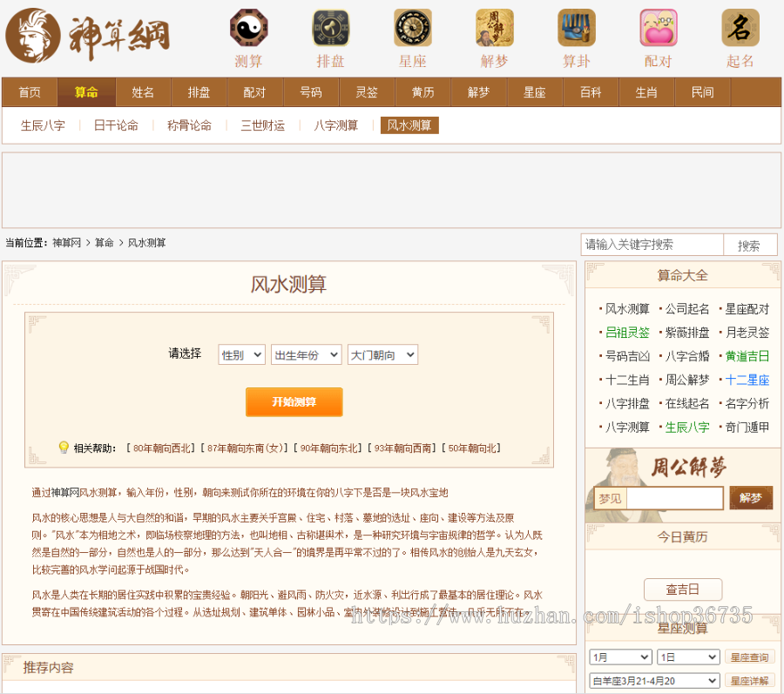Viewport: 784px width, 694px height.
Task: Click the keyword search input field
Action: [652, 245]
